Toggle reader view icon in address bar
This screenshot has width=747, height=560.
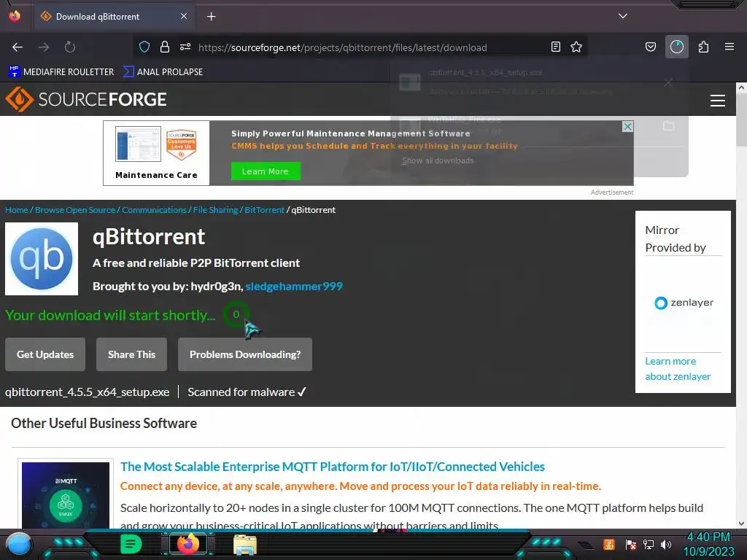[555, 47]
